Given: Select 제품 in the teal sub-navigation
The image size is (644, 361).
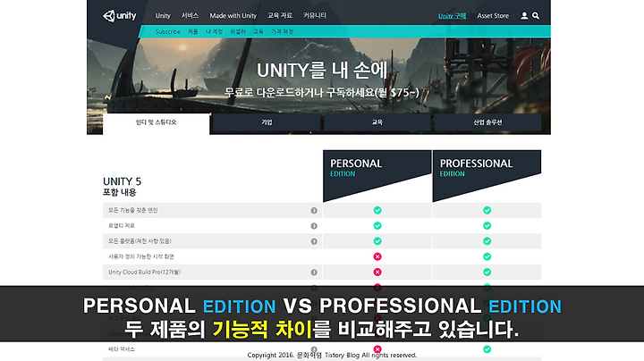Looking at the screenshot, I should [x=193, y=31].
